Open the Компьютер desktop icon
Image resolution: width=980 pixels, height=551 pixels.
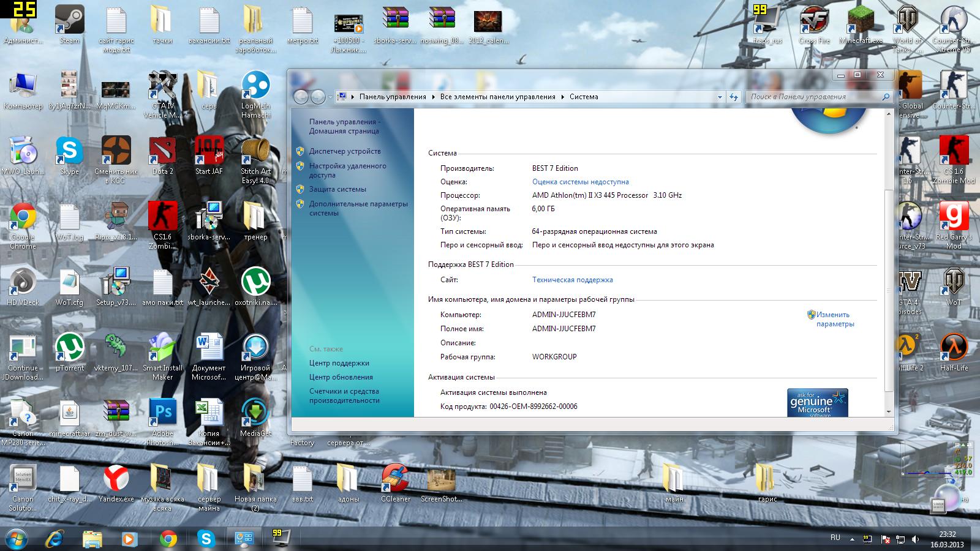tap(23, 90)
